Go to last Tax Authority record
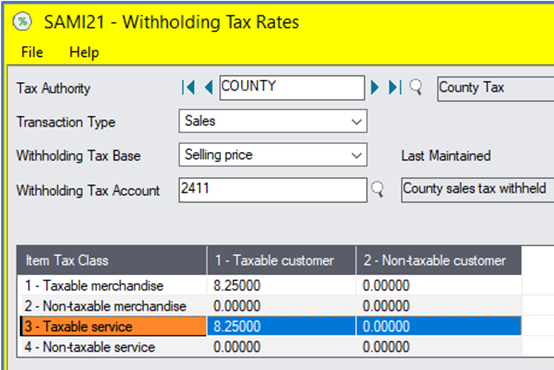 point(395,87)
